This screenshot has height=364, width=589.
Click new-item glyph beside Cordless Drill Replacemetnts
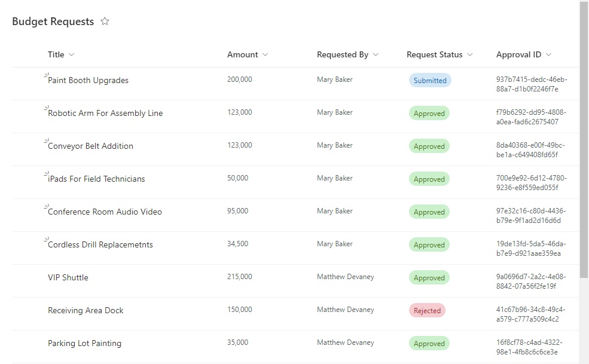coord(47,240)
